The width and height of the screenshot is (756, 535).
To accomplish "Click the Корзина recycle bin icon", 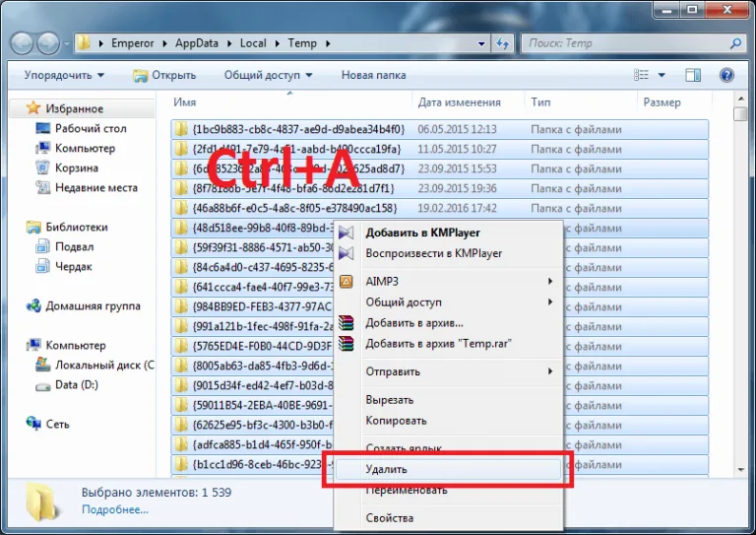I will tap(42, 167).
